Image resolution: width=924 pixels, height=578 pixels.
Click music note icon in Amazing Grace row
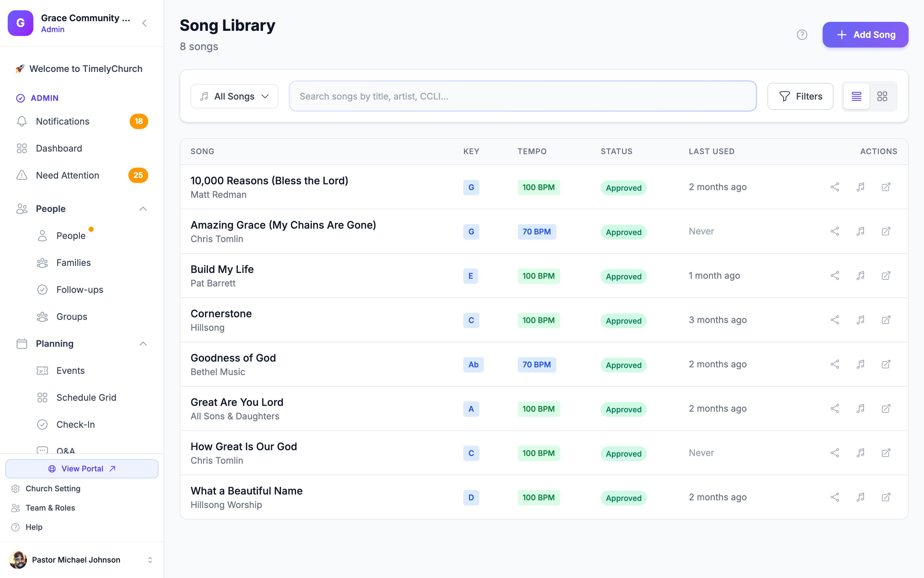tap(860, 231)
